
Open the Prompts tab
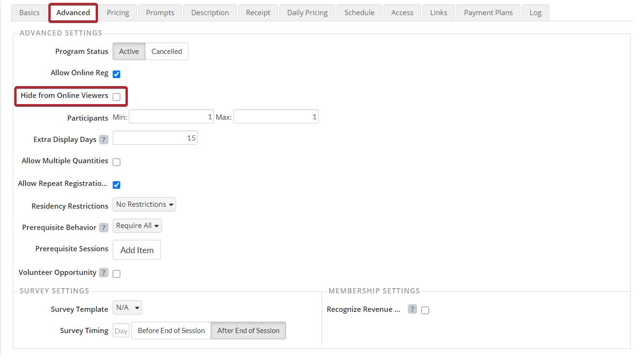[x=160, y=13]
